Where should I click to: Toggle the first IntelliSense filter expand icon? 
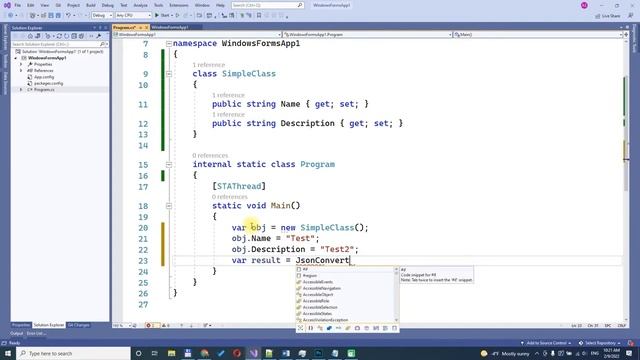[301, 328]
